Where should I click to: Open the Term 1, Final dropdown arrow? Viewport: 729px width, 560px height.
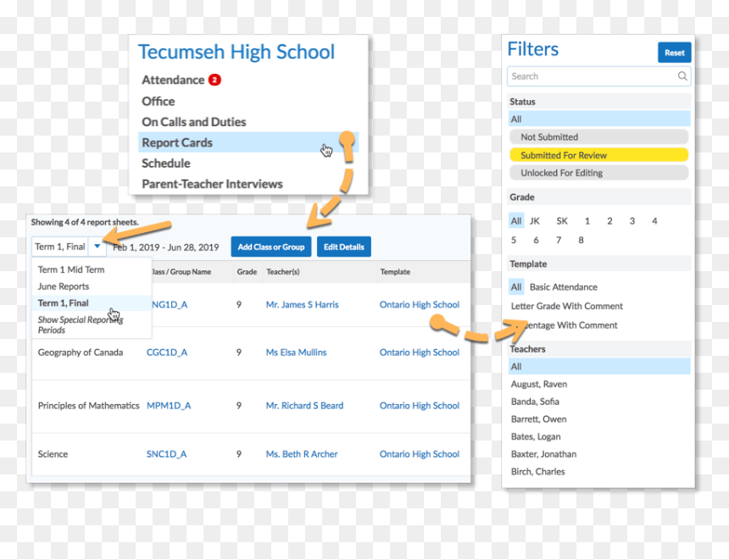97,247
